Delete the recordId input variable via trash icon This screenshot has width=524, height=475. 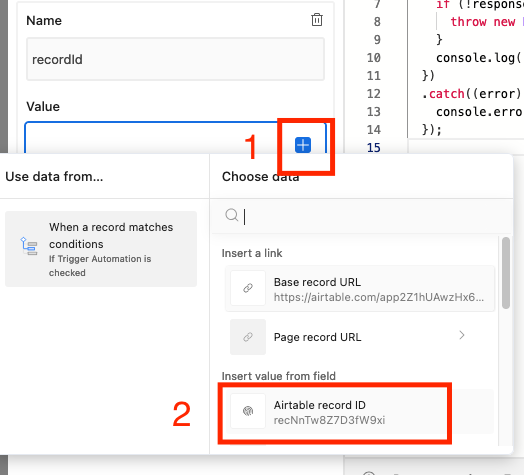click(317, 20)
